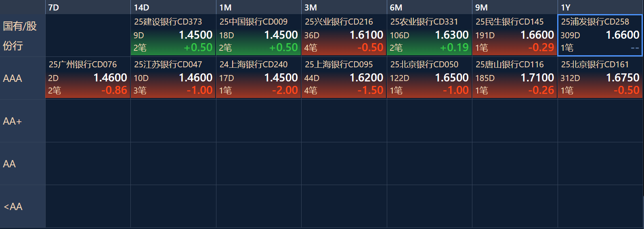The height and width of the screenshot is (229, 644).
Task: Click the AA rating row header
Action: pos(23,164)
